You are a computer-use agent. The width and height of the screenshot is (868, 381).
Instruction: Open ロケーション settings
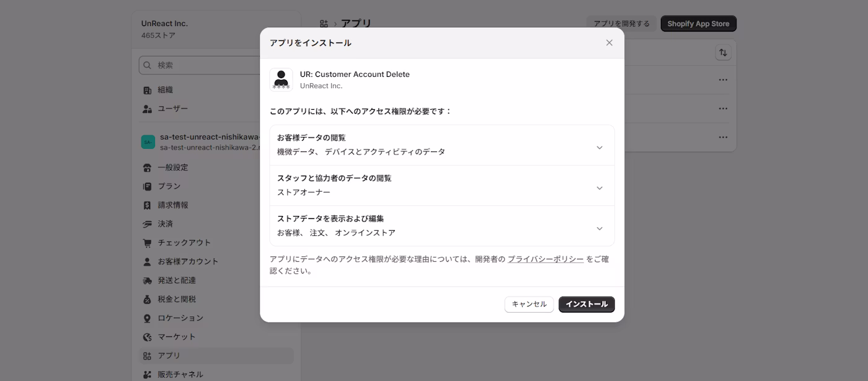coord(216,318)
